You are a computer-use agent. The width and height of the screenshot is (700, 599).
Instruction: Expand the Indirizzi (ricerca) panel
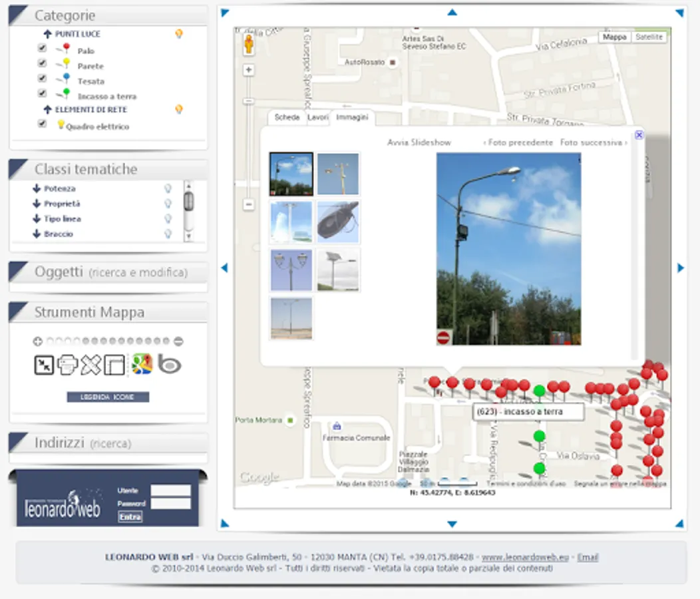coord(108,443)
